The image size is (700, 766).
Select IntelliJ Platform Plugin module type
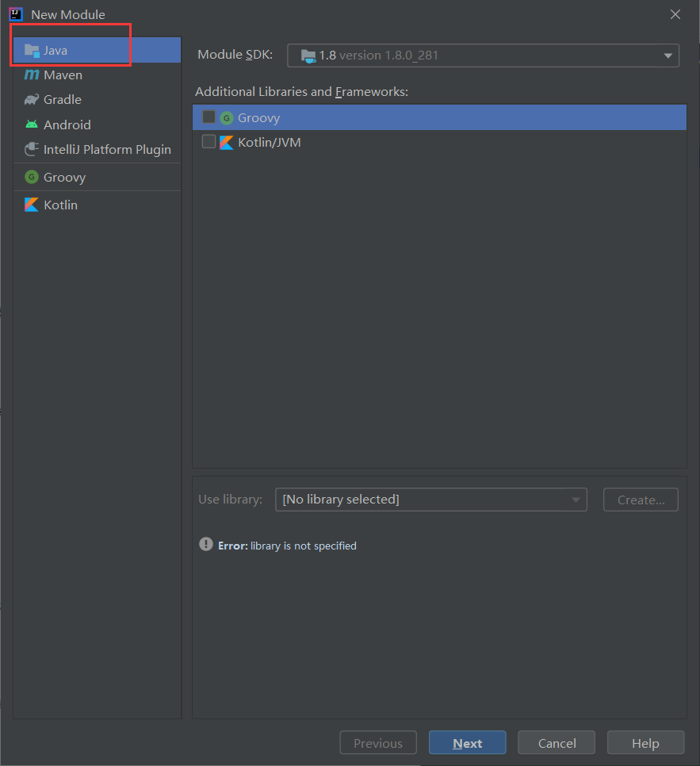click(x=97, y=150)
